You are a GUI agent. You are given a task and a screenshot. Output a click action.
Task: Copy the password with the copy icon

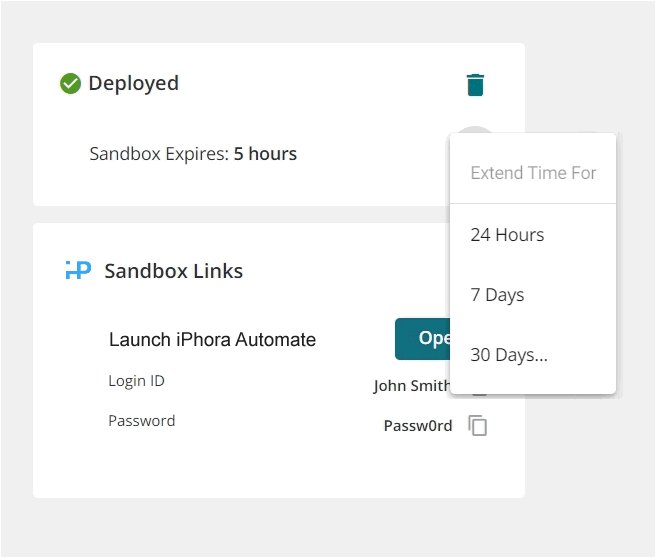point(477,425)
